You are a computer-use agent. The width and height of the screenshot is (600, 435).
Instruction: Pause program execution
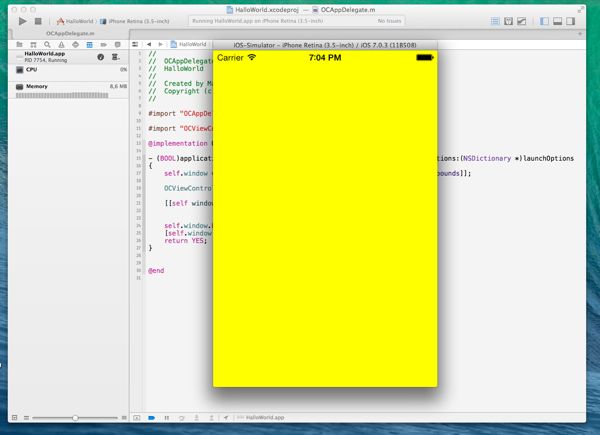click(x=166, y=418)
